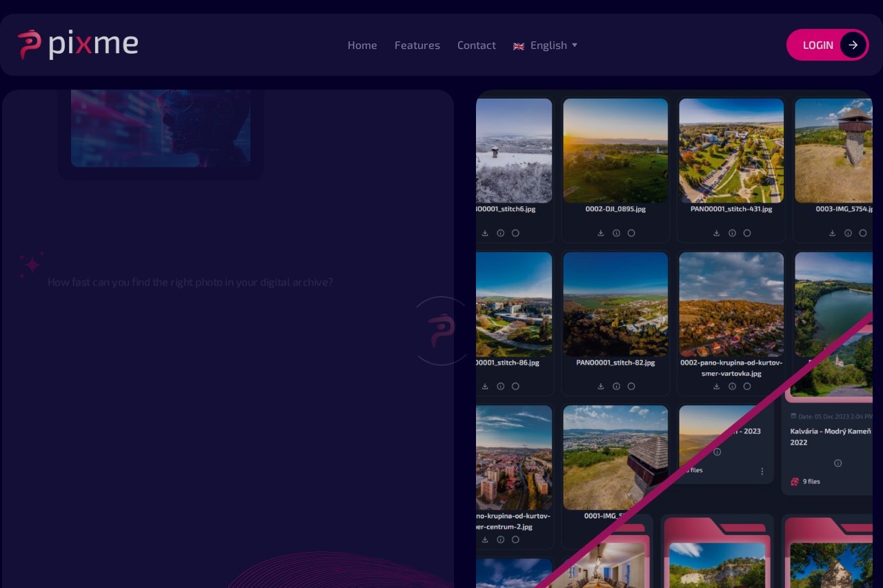Open the Contact link
883x588 pixels.
(477, 45)
